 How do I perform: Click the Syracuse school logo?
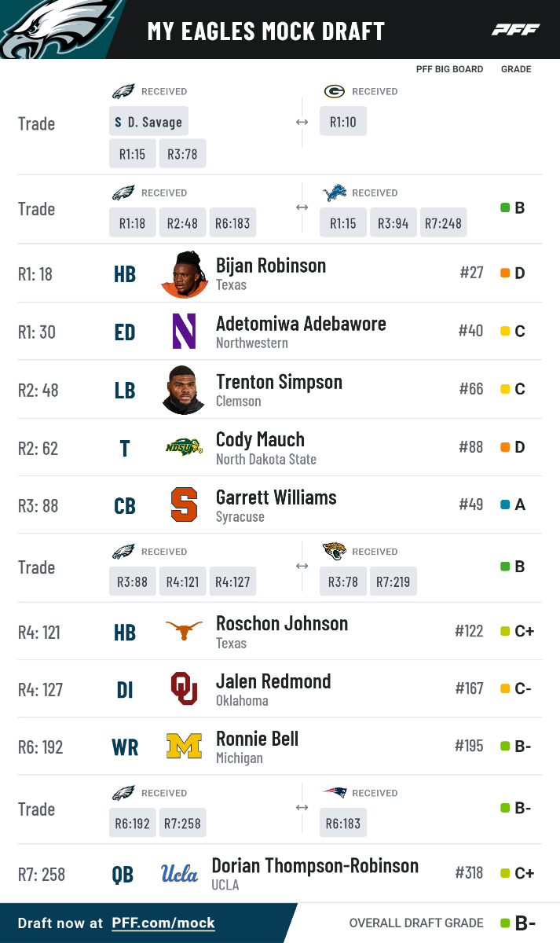pos(184,505)
